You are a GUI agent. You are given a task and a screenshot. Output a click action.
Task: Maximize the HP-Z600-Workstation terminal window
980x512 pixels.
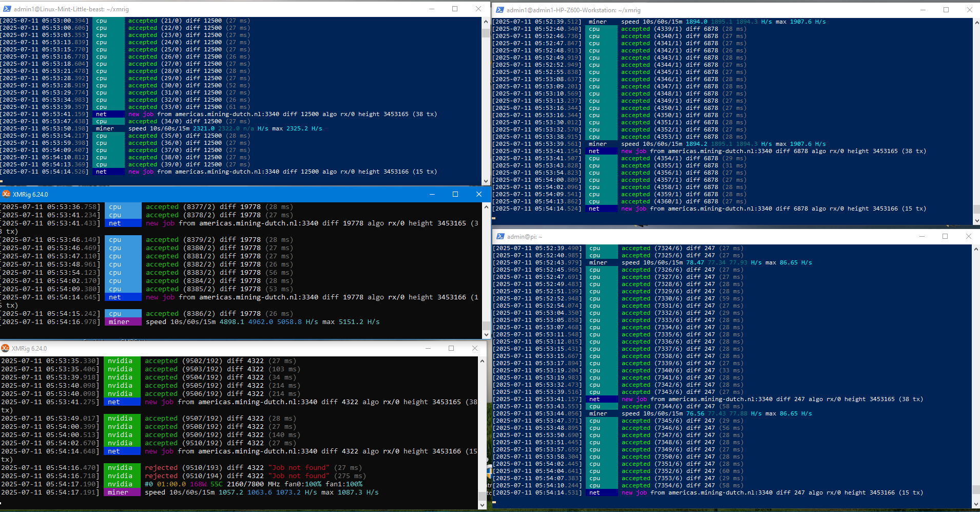pyautogui.click(x=946, y=10)
